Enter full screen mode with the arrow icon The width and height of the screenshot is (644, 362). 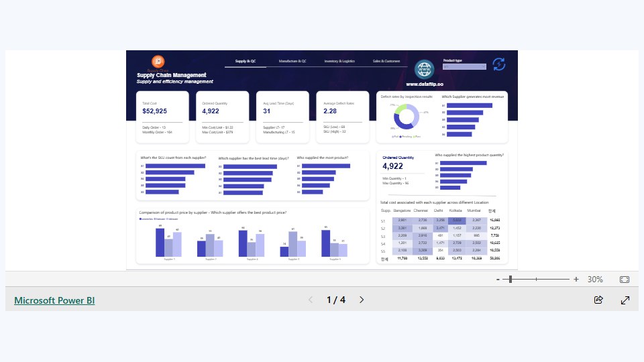625,300
